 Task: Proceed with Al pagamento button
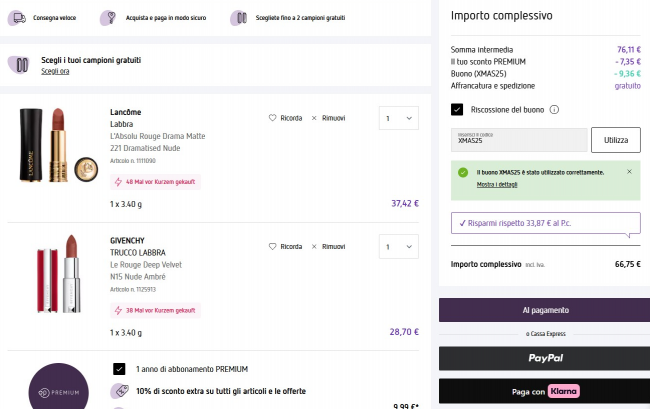[x=545, y=310]
